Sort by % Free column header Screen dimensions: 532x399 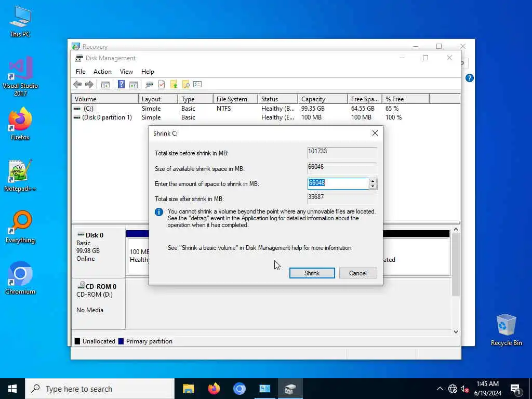tap(406, 99)
